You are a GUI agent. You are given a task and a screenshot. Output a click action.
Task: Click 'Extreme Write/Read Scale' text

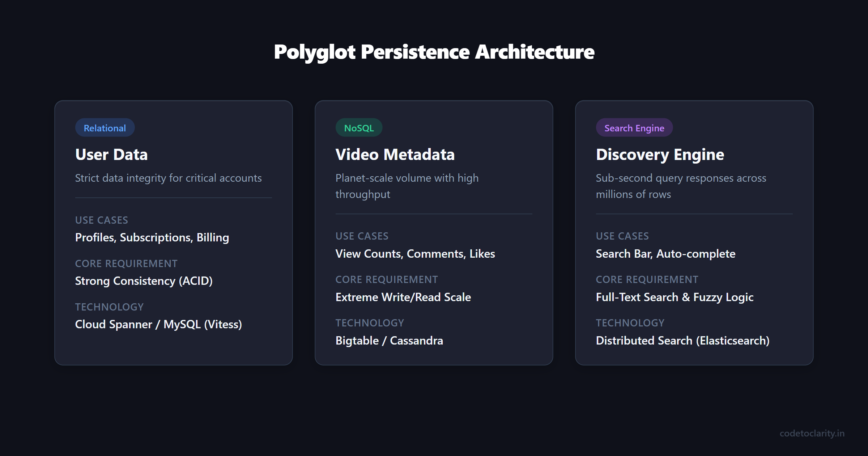(403, 297)
